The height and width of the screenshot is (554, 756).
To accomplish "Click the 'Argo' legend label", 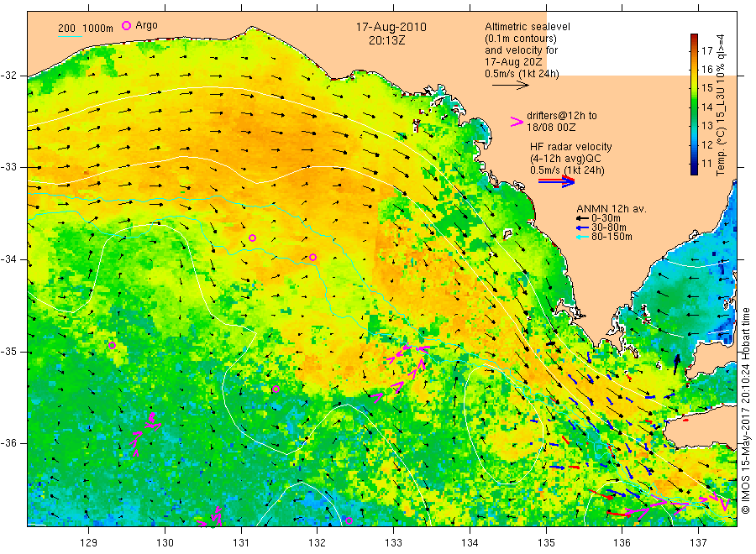I will tap(146, 25).
